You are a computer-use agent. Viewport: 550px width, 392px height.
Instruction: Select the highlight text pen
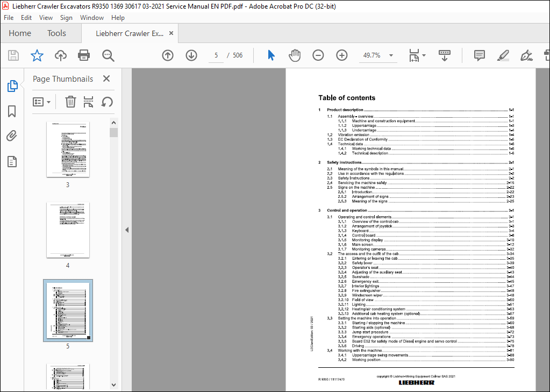tap(503, 55)
